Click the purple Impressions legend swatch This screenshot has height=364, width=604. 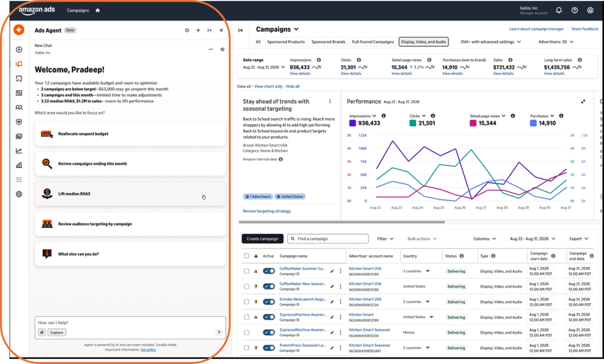click(352, 123)
